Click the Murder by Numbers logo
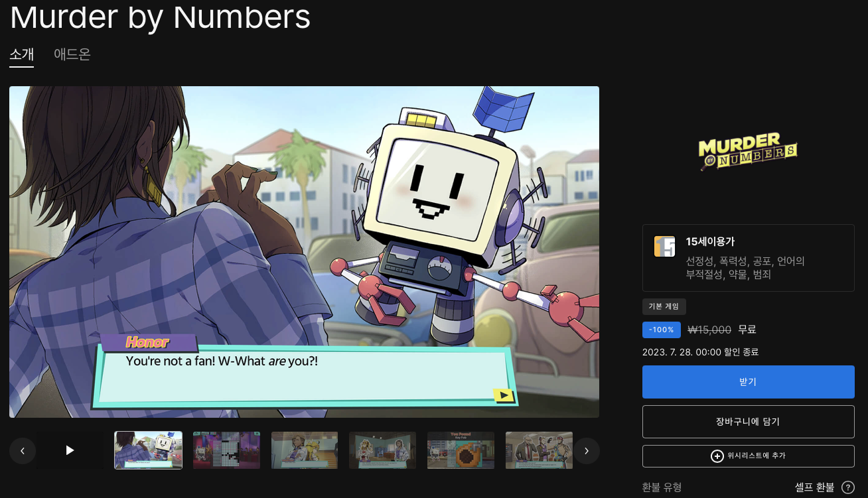Viewport: 868px width, 498px height. (x=748, y=152)
